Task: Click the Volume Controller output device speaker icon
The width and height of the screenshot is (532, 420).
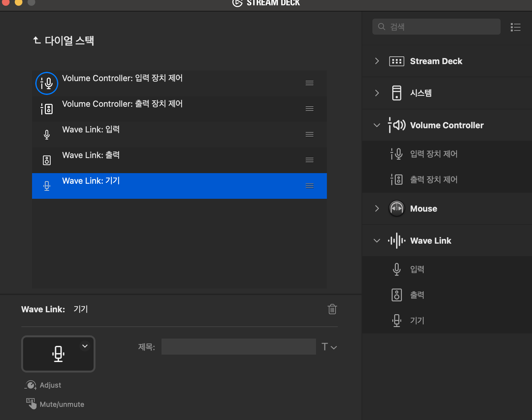Action: pyautogui.click(x=47, y=109)
